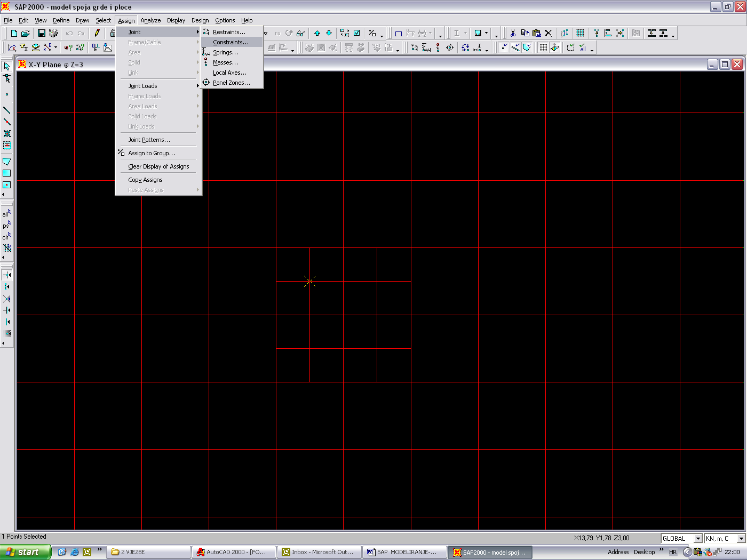
Task: Toggle the checkmark Set Display Options icon
Action: click(357, 33)
